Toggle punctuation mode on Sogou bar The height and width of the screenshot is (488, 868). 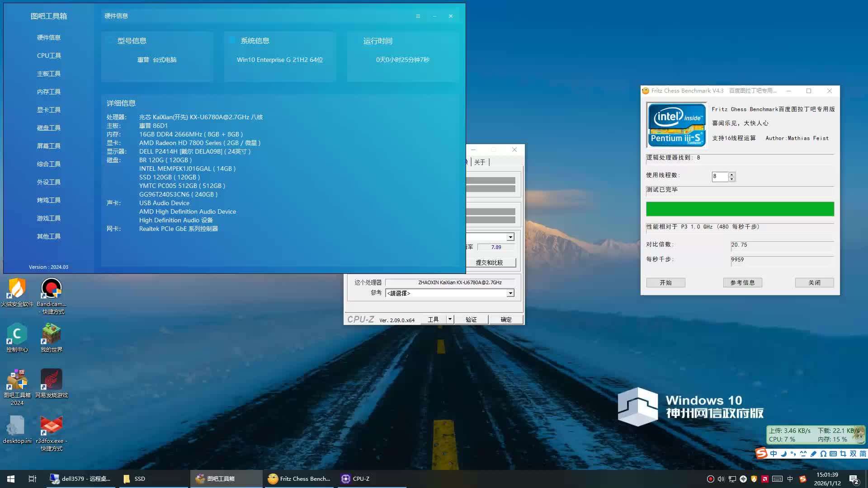point(793,454)
